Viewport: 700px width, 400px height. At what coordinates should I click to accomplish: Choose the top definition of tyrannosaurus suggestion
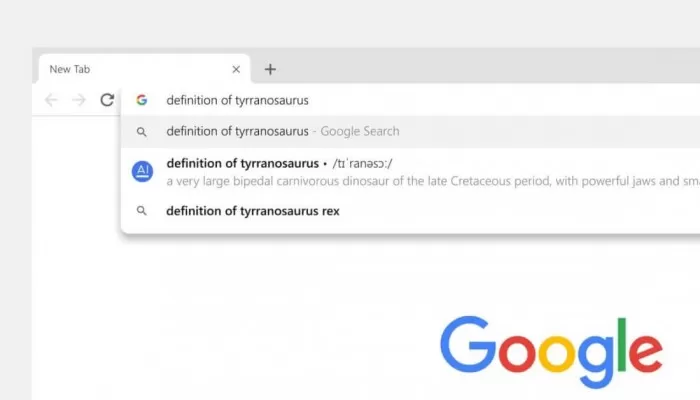click(x=410, y=132)
